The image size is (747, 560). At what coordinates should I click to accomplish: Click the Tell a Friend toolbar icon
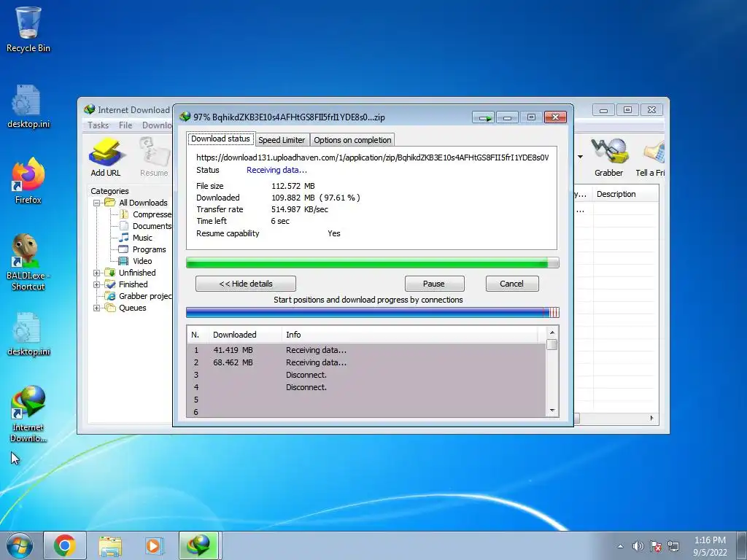tap(650, 157)
